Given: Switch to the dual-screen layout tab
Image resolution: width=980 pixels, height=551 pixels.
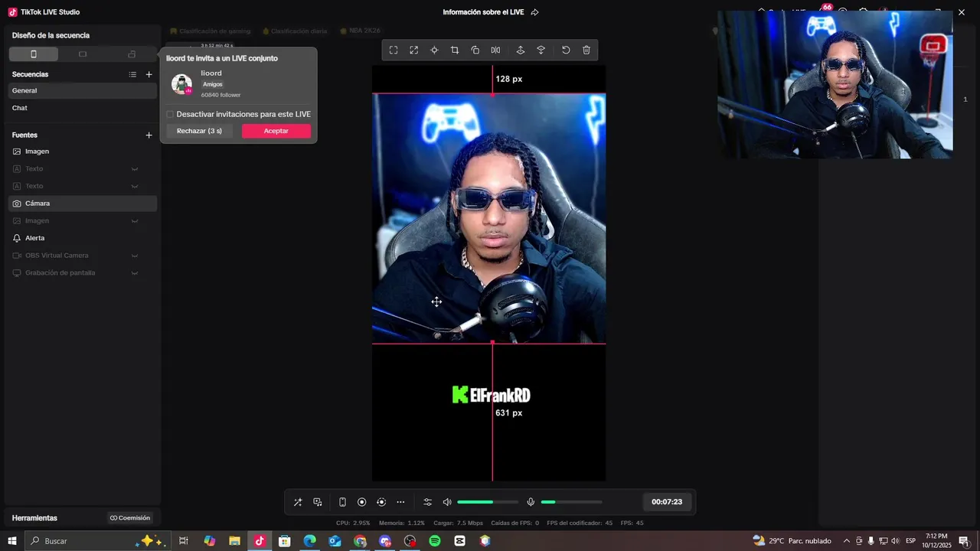Looking at the screenshot, I should (132, 54).
